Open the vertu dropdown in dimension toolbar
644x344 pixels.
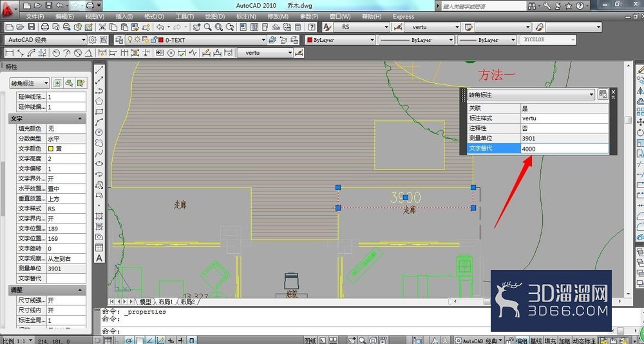point(265,53)
